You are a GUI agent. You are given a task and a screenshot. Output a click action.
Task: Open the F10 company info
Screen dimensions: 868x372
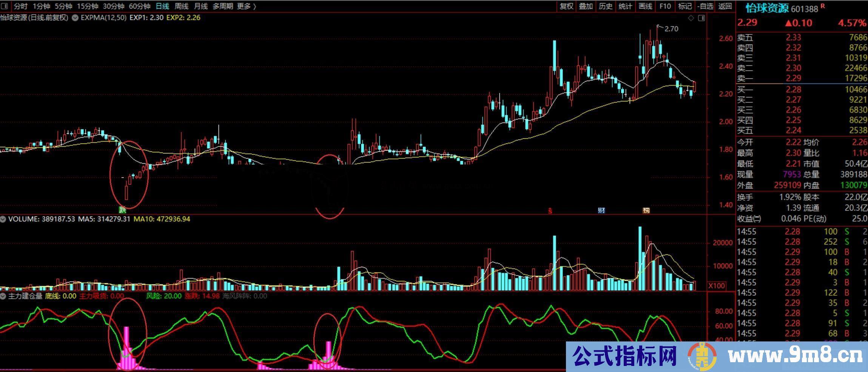pos(665,6)
